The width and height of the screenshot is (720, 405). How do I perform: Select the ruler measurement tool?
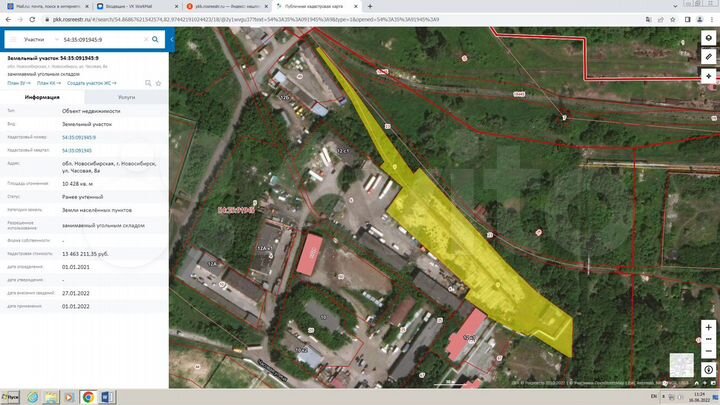click(708, 57)
